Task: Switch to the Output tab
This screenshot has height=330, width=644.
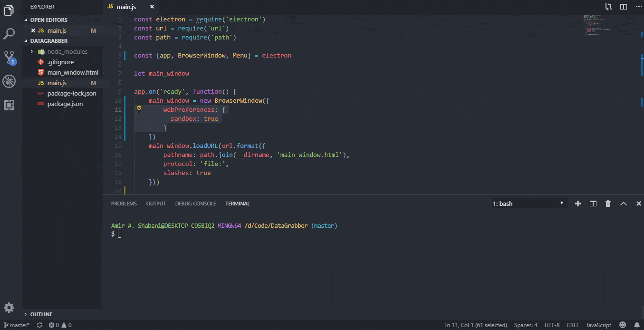Action: pyautogui.click(x=156, y=204)
